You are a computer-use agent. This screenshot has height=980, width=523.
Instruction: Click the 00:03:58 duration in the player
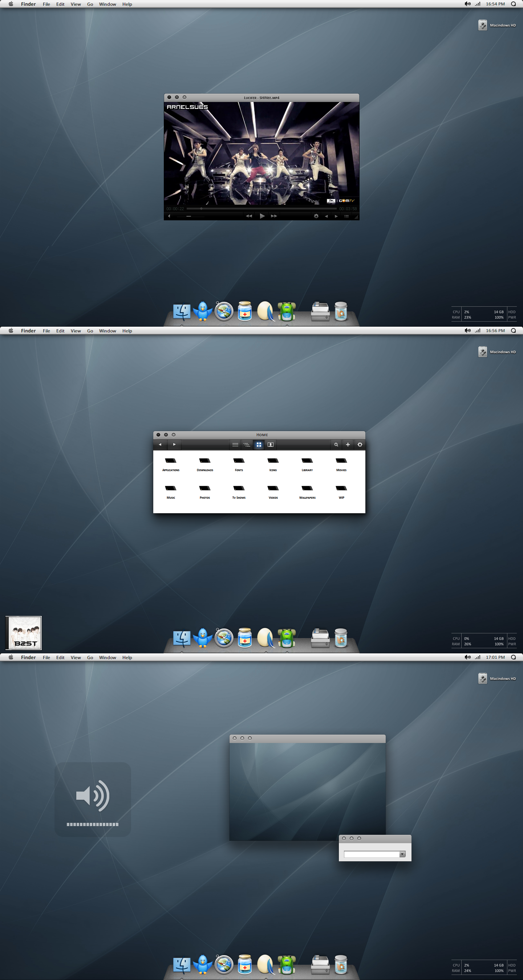pyautogui.click(x=348, y=208)
